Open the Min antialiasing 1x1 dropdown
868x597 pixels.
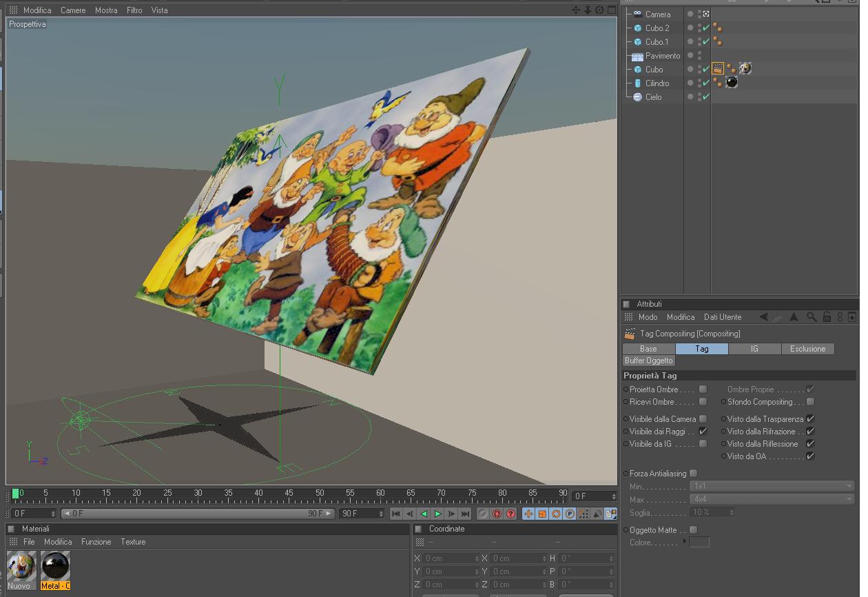[x=772, y=486]
